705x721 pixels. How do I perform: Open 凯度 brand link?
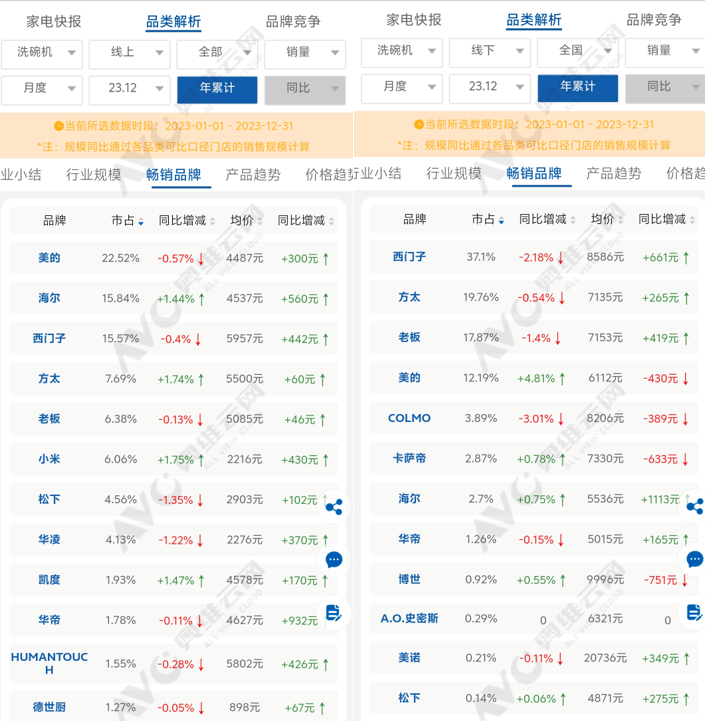coord(49,580)
